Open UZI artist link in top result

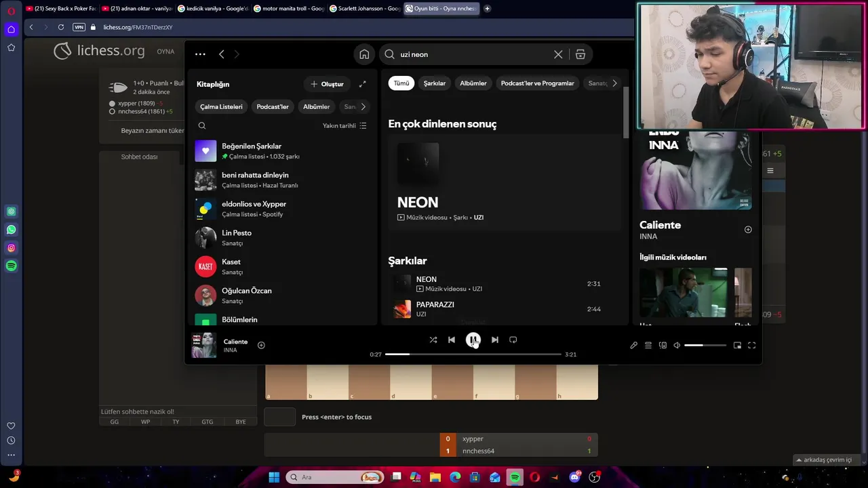point(479,218)
